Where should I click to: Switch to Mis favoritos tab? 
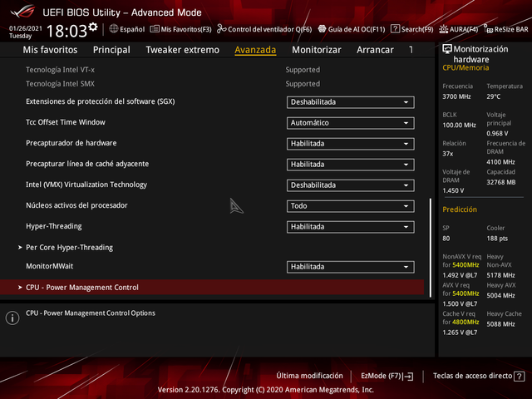(50, 50)
